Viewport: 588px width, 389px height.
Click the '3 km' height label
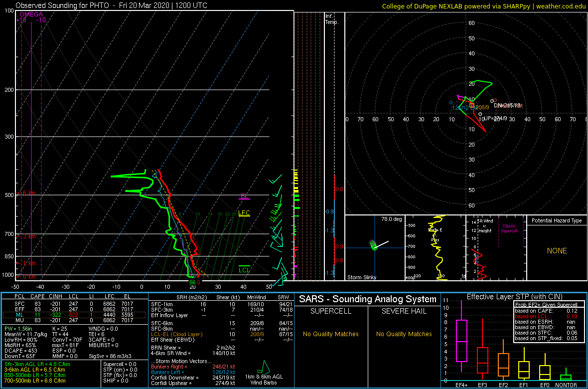tap(29, 236)
